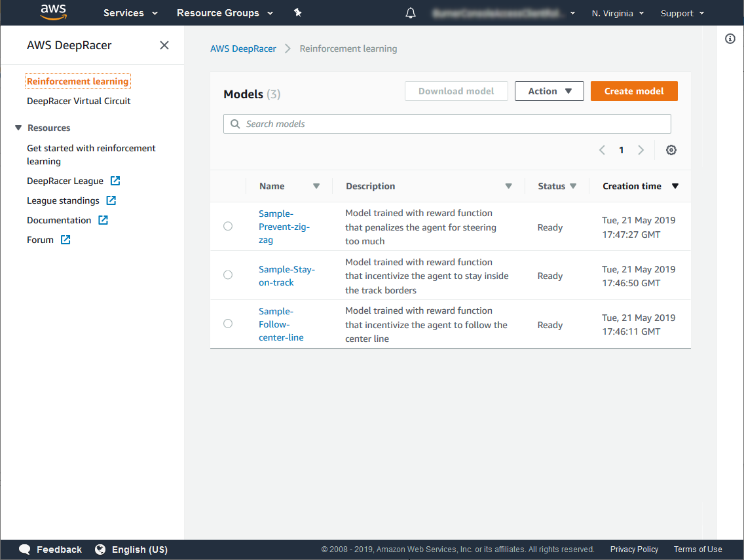Close the AWS DeepRacer side navigation
This screenshot has height=560, width=744.
164,45
